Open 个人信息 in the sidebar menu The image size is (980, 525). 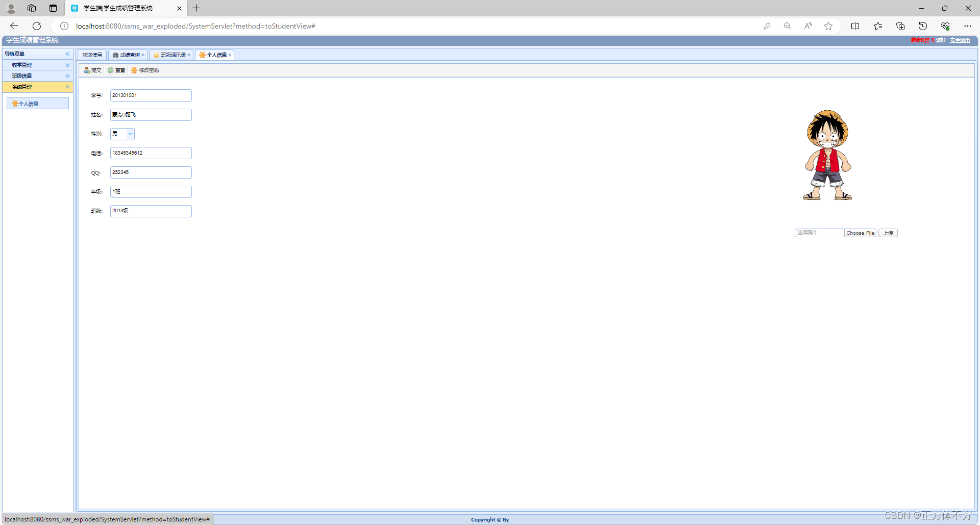[x=38, y=104]
